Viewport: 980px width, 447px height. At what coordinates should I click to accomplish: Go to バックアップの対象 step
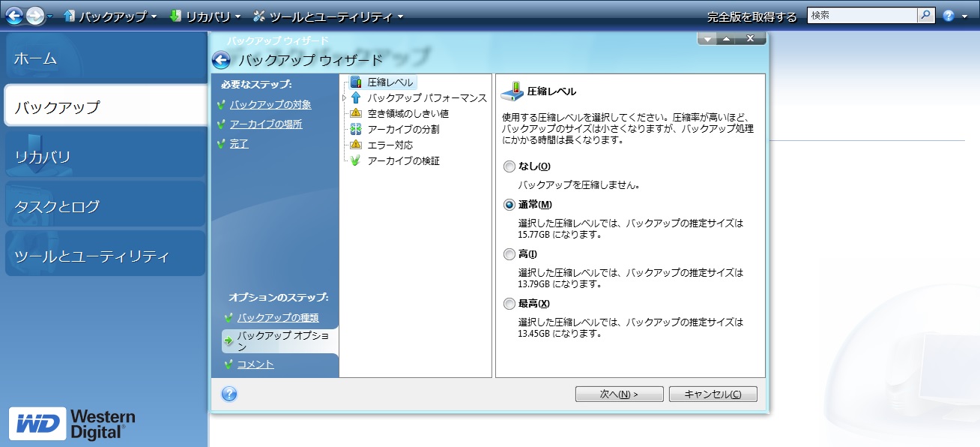270,104
